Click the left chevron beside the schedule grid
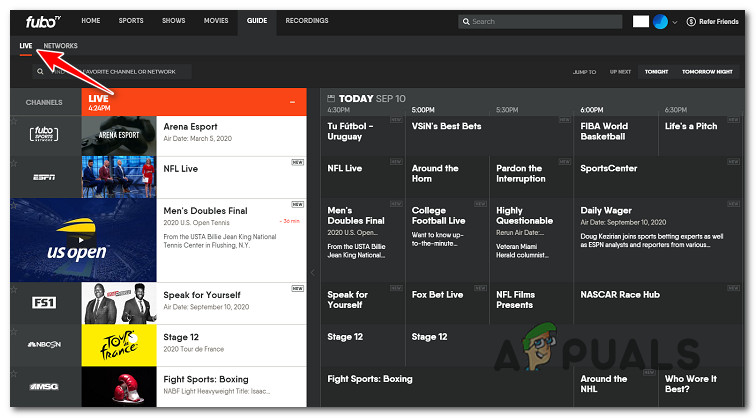The width and height of the screenshot is (756, 418). [x=313, y=271]
